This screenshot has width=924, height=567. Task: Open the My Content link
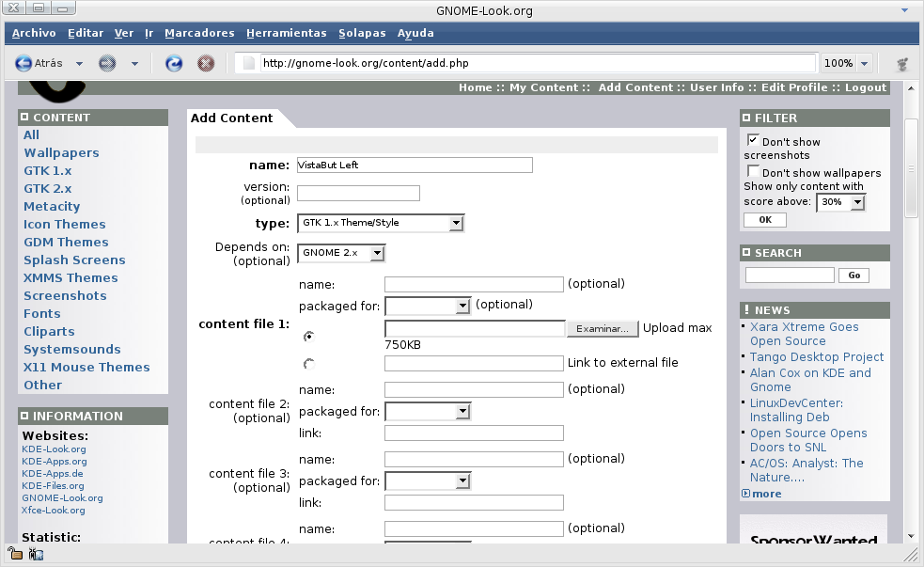pos(544,87)
